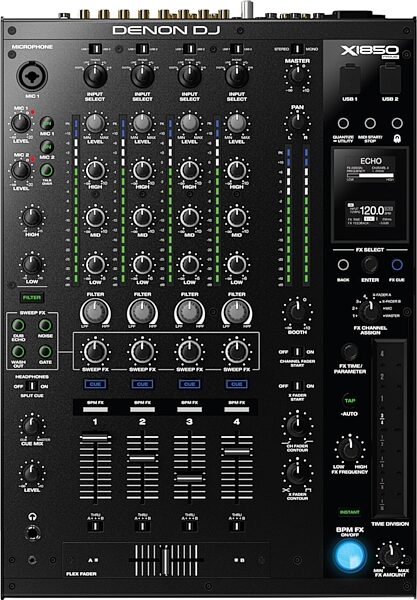The image size is (417, 600).
Task: Click the channel 1 fader cap
Action: (95, 437)
